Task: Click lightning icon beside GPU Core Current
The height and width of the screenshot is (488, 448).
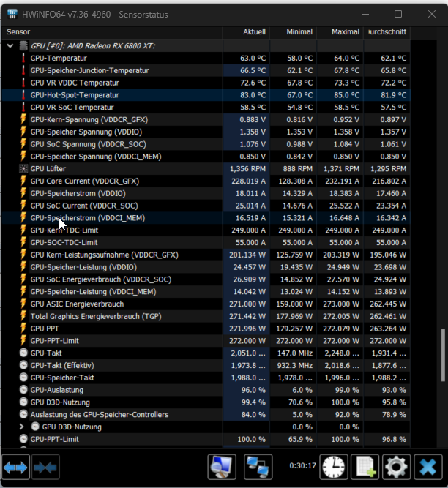Action: pyautogui.click(x=23, y=181)
